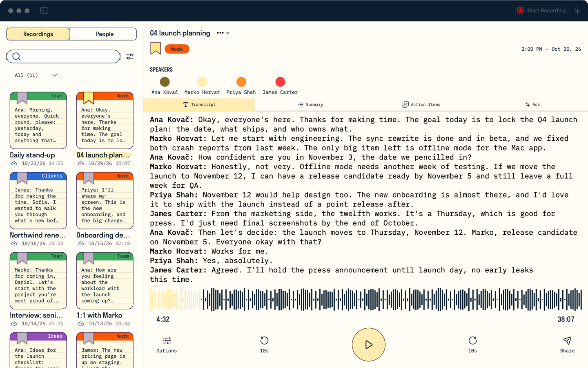This screenshot has height=368, width=588.
Task: Click the Work tag label
Action: (x=177, y=49)
